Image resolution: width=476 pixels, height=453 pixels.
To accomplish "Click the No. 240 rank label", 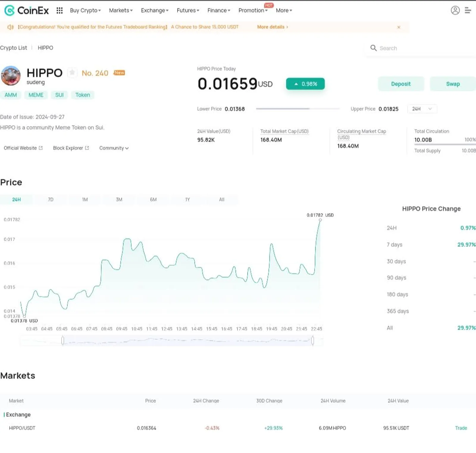I will click(95, 73).
